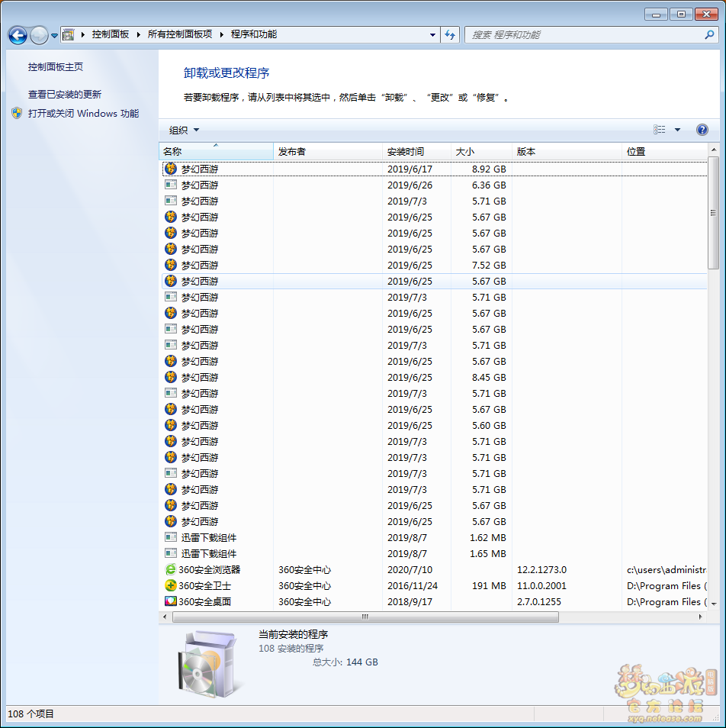Viewport: 726px width, 728px height.
Task: Click icon of 迅雷下载组件 row sized 1.65 MB
Action: point(171,553)
